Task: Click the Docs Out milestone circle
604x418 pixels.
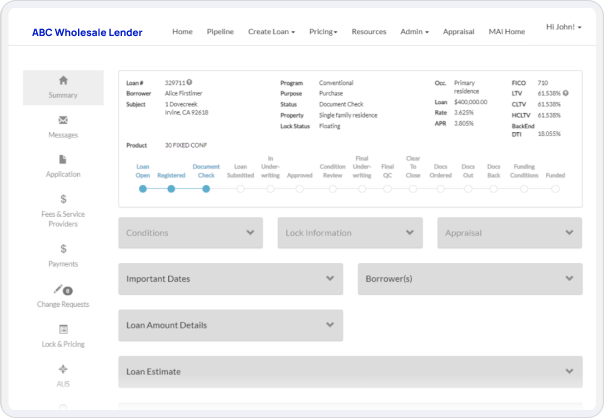Action: pos(468,189)
